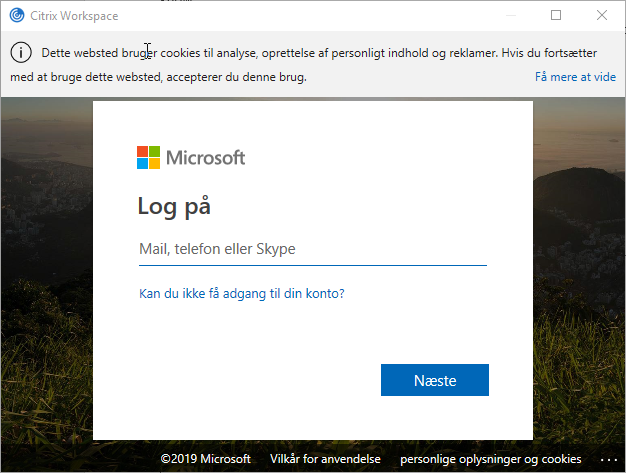Click the 'Citrix Workspace' title text
This screenshot has width=626, height=473.
pos(74,16)
